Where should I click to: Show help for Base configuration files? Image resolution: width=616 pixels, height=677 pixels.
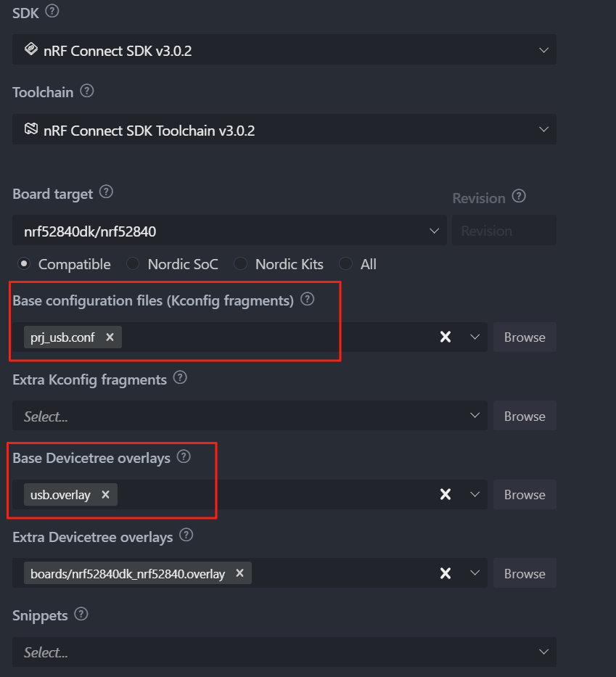pyautogui.click(x=308, y=299)
